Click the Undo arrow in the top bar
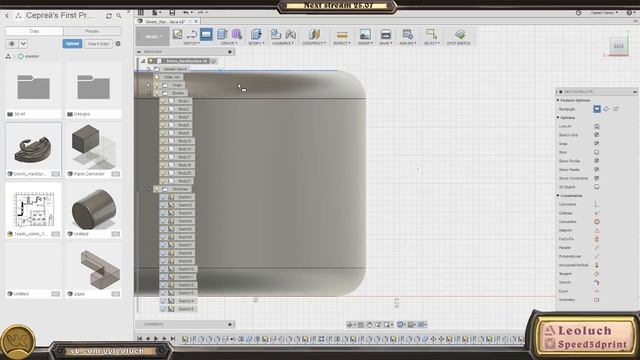The height and width of the screenshot is (360, 640). pos(186,13)
